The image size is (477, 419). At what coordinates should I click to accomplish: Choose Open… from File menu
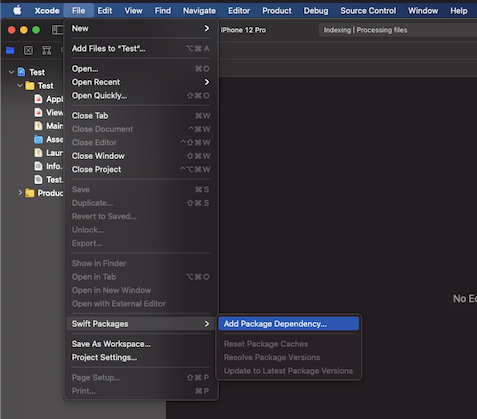(141, 69)
